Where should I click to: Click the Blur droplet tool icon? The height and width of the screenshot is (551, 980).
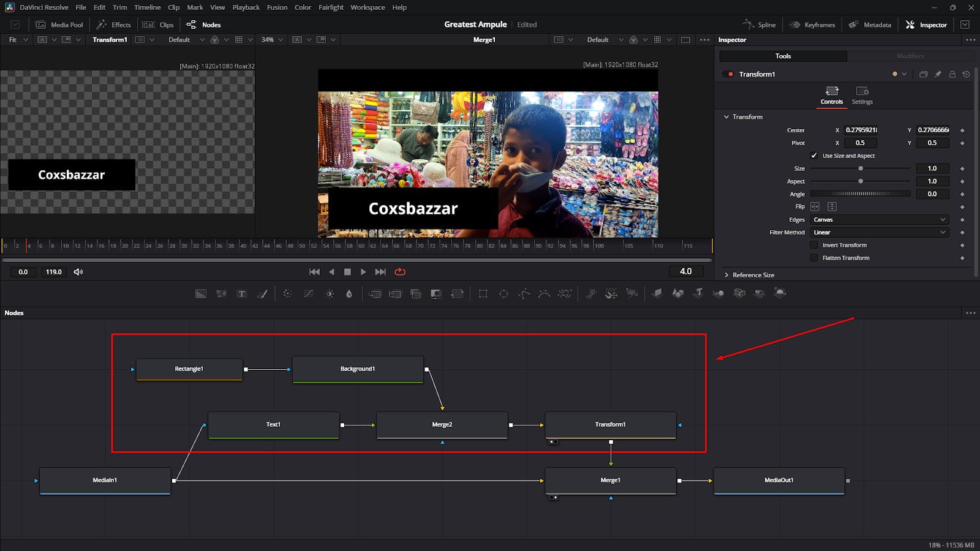pyautogui.click(x=349, y=294)
